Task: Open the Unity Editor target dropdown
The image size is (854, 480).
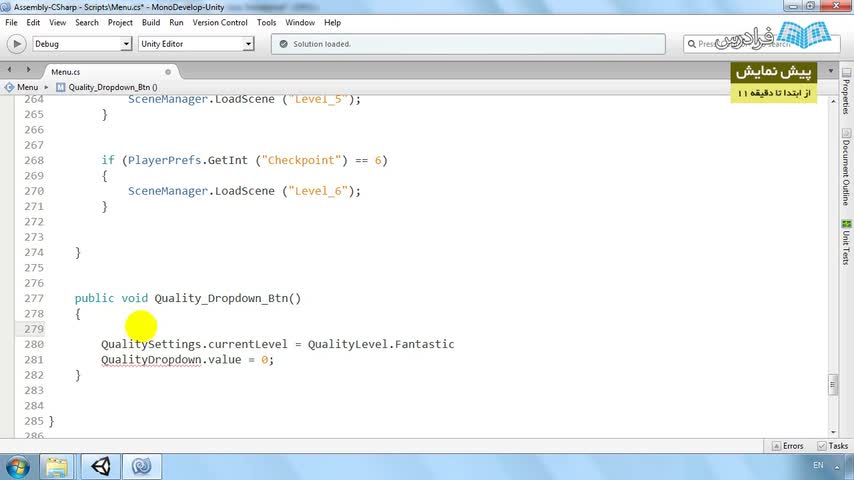Action: tap(196, 44)
